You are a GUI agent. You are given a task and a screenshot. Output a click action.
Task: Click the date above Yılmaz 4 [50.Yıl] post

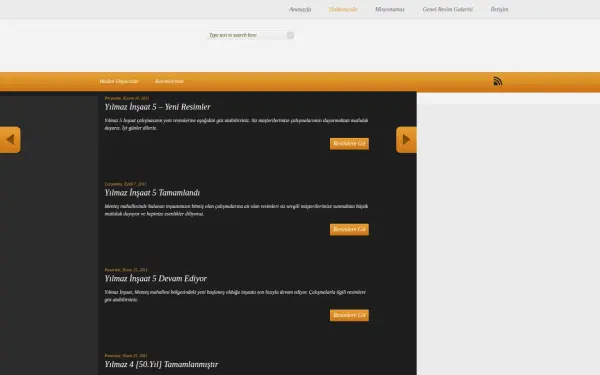point(126,355)
